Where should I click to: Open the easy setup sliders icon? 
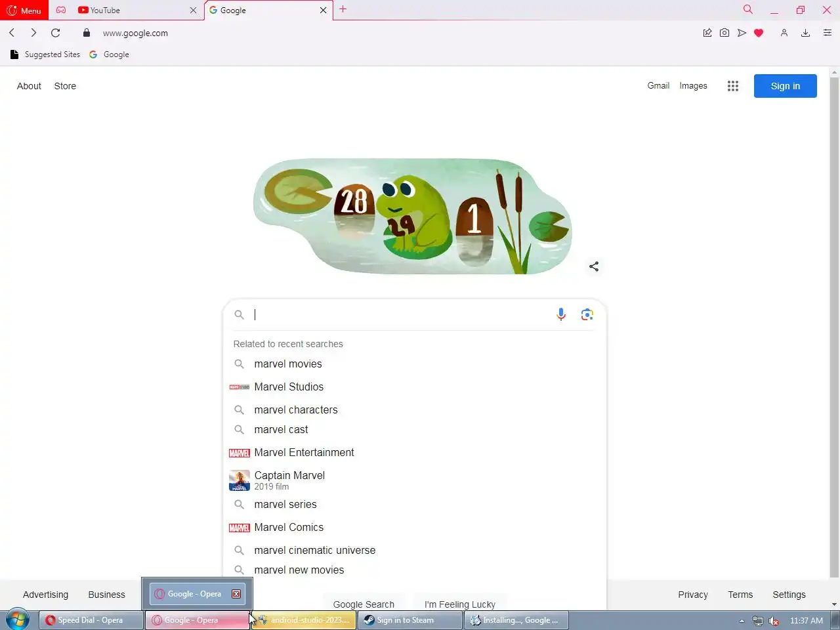(x=827, y=33)
